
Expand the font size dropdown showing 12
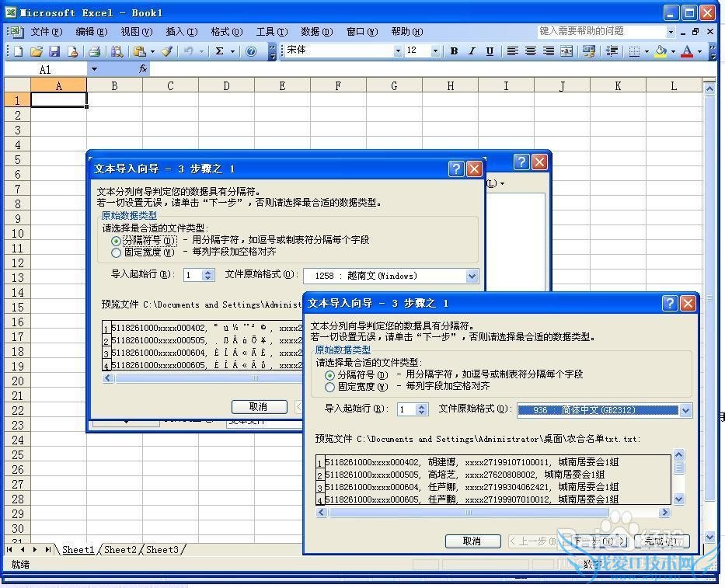[435, 51]
